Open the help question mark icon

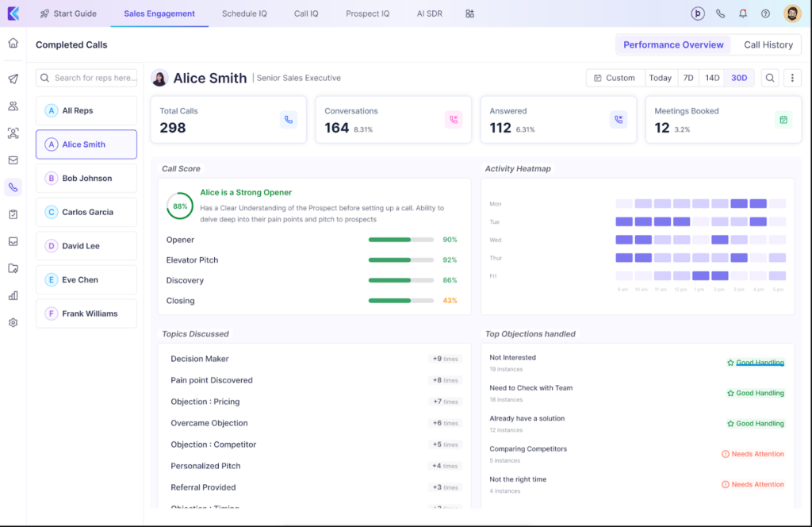point(765,13)
